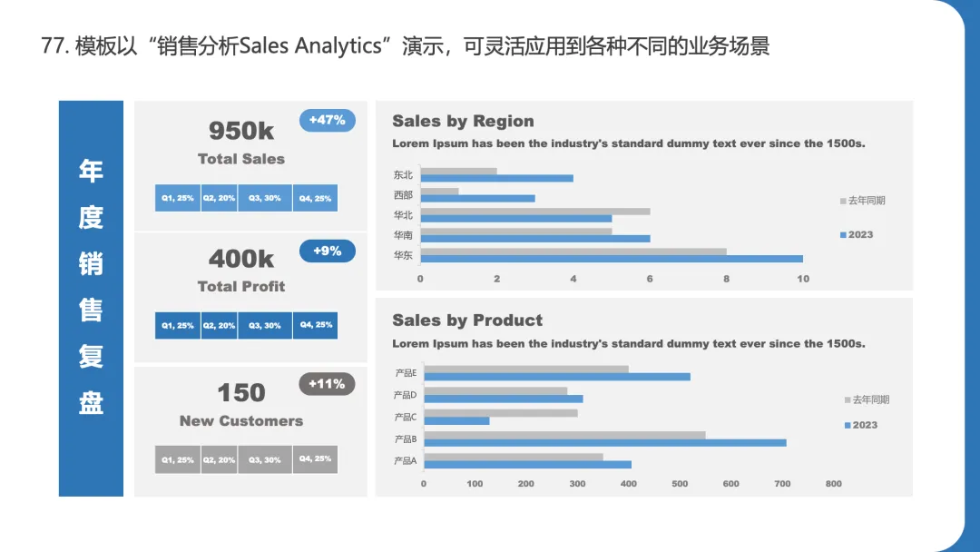
Task: Click the 产品E label on product chart axis
Action: (x=406, y=373)
